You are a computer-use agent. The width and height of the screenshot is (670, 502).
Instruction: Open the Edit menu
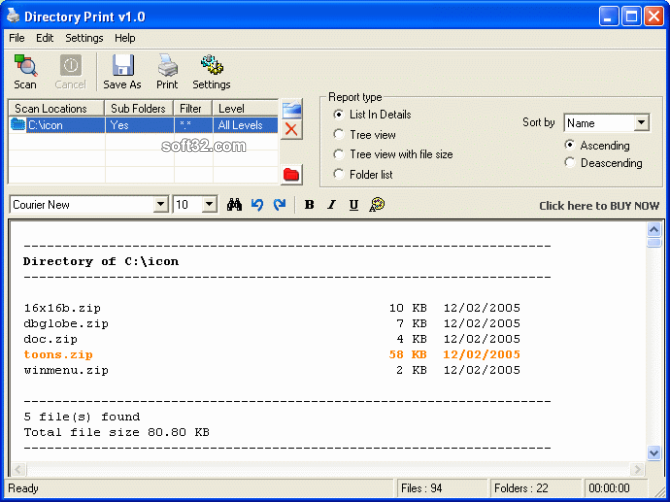[x=44, y=38]
